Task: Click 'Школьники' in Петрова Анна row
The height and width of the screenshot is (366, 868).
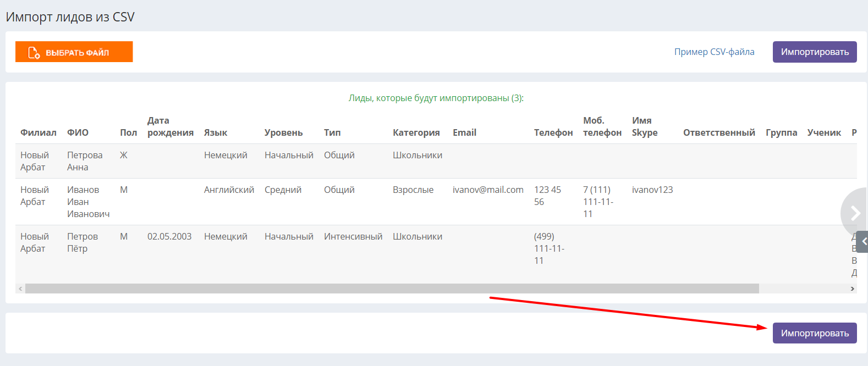Action: [417, 155]
